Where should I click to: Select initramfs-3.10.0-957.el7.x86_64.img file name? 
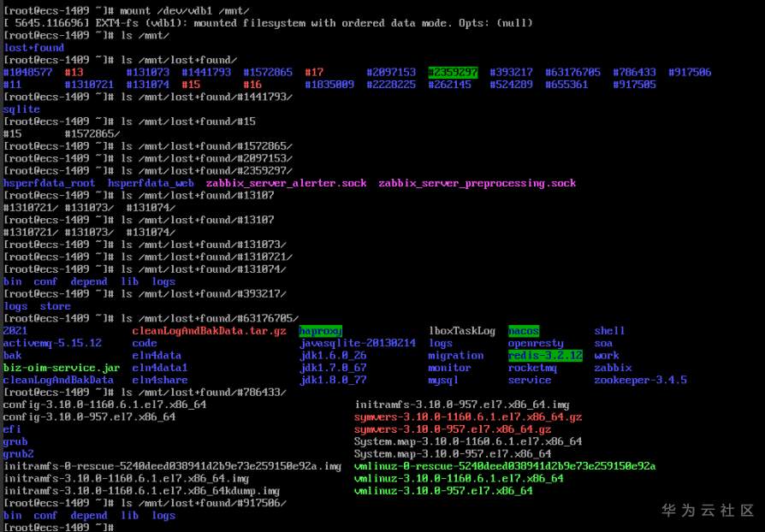click(461, 405)
